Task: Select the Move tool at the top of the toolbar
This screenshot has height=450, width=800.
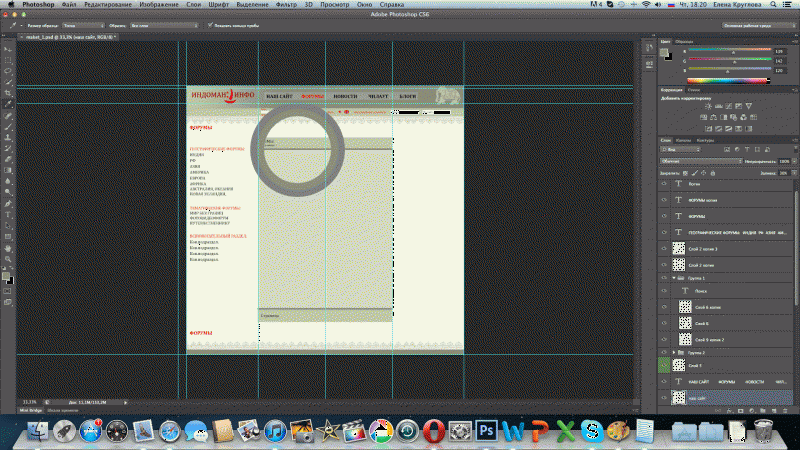Action: pyautogui.click(x=7, y=48)
